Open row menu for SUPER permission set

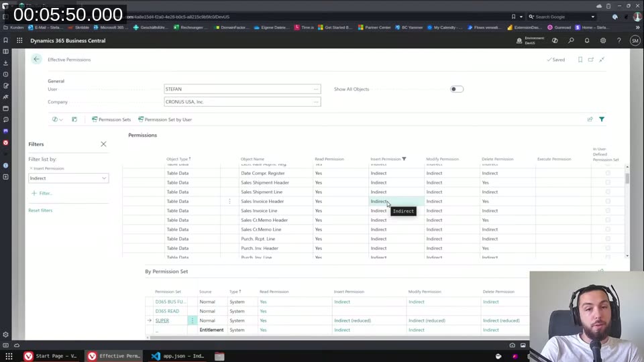point(193,320)
